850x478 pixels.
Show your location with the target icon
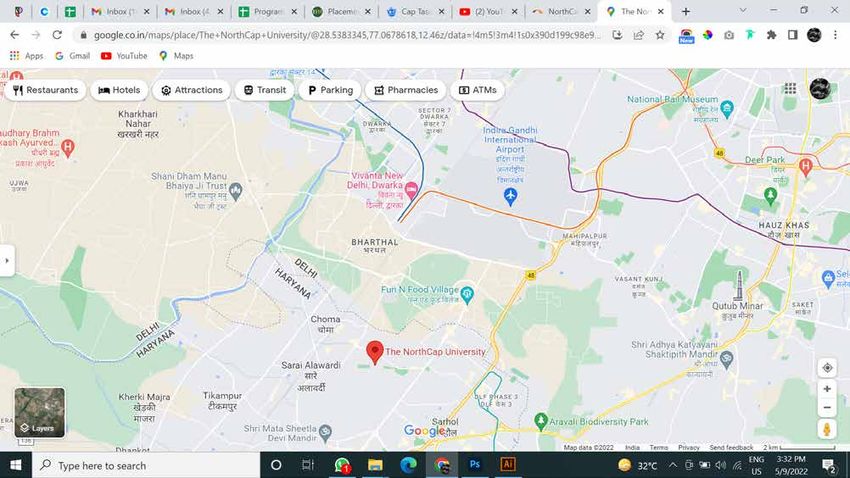(827, 367)
